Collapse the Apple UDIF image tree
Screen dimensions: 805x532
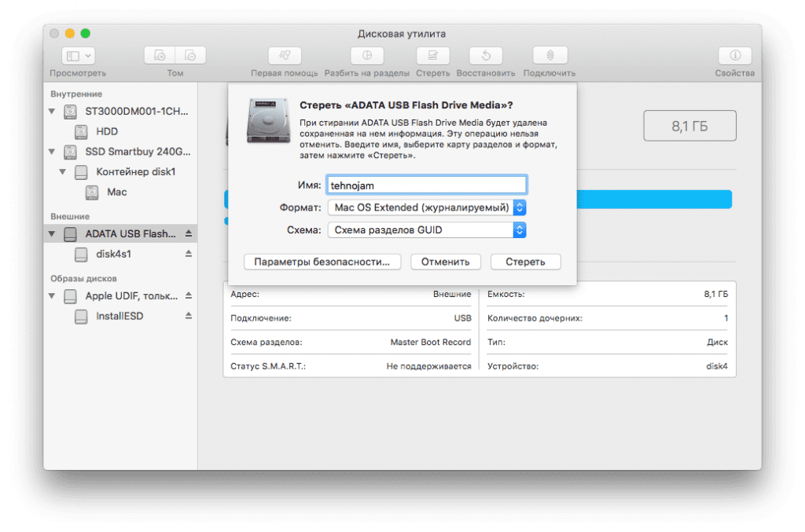click(x=52, y=296)
